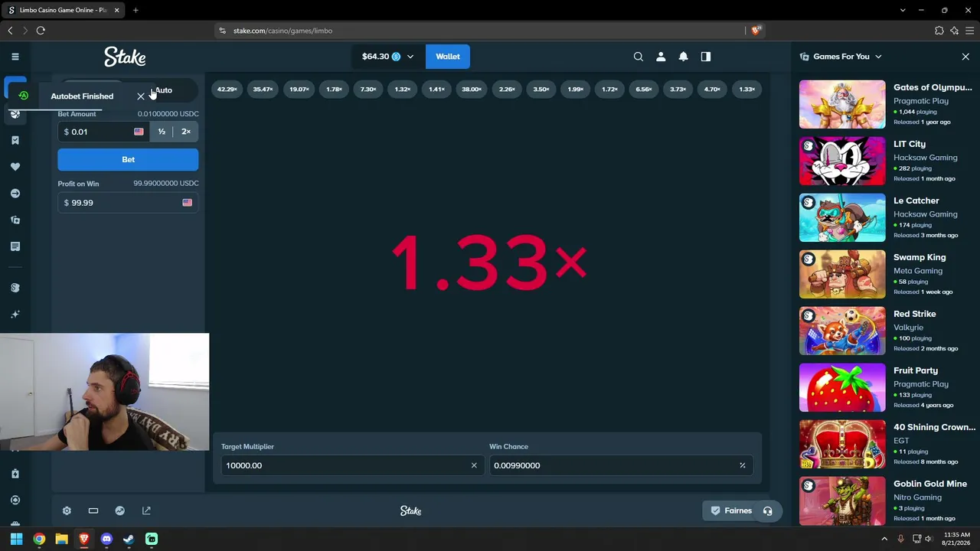This screenshot has height=551, width=980.
Task: Halve the bet amount
Action: (162, 132)
